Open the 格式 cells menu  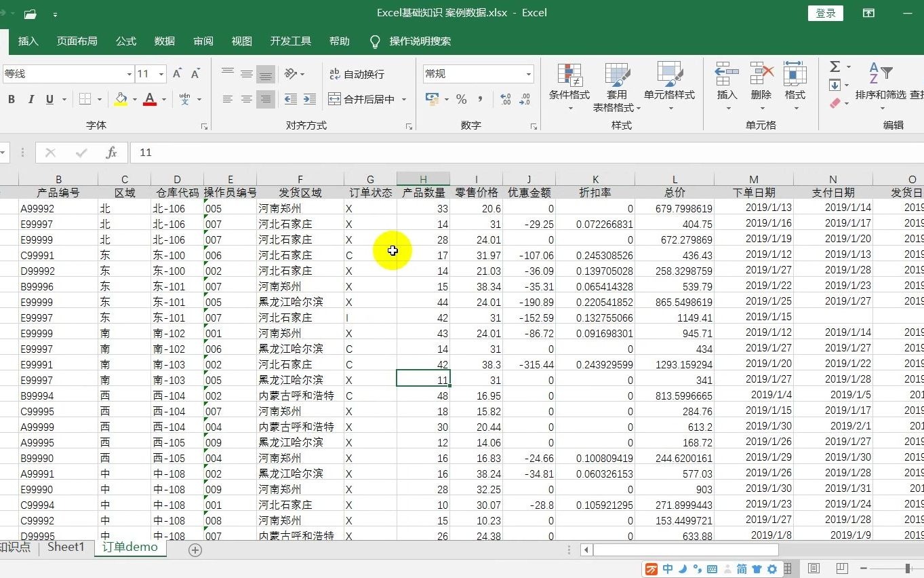click(x=795, y=88)
